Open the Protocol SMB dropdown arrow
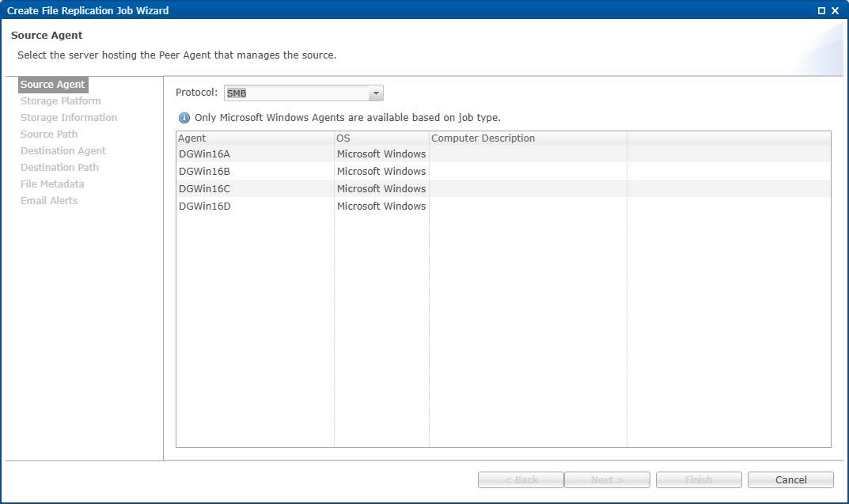This screenshot has width=849, height=504. (376, 93)
